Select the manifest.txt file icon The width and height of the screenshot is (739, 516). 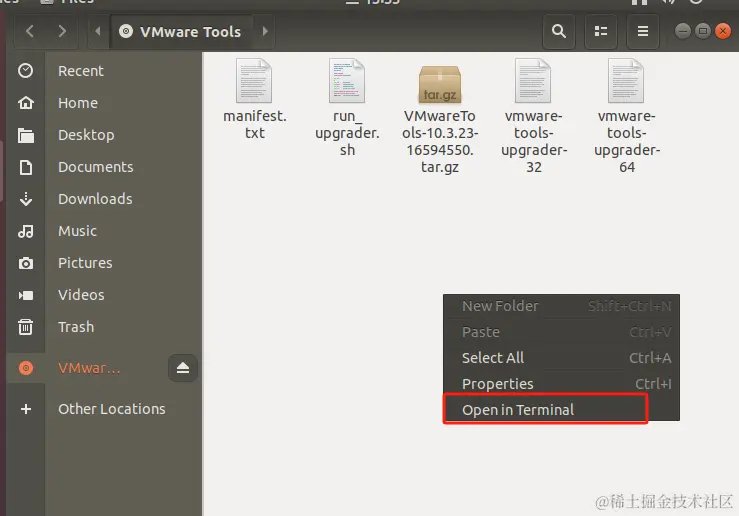pos(254,81)
